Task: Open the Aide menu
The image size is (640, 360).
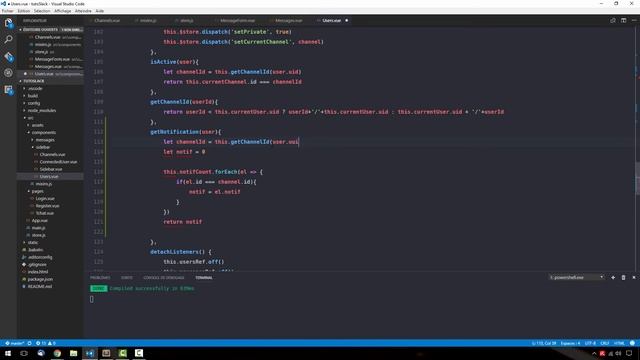Action: click(x=100, y=11)
